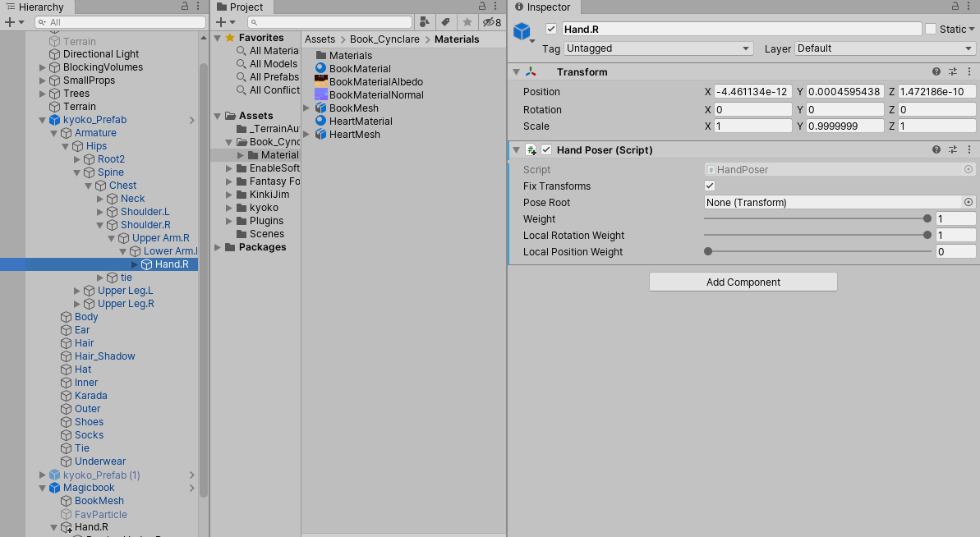Collapse kyoko_Prefab in Hierarchy
The width and height of the screenshot is (980, 537).
pyautogui.click(x=43, y=120)
